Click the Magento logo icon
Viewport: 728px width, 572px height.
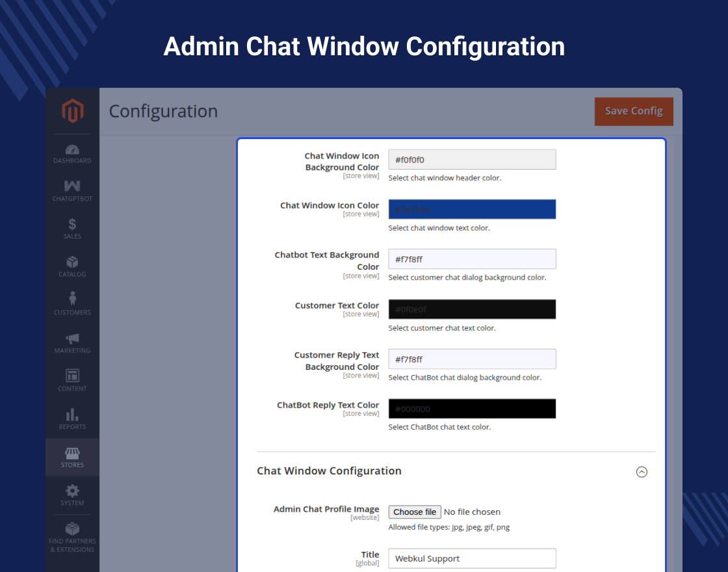pos(72,110)
